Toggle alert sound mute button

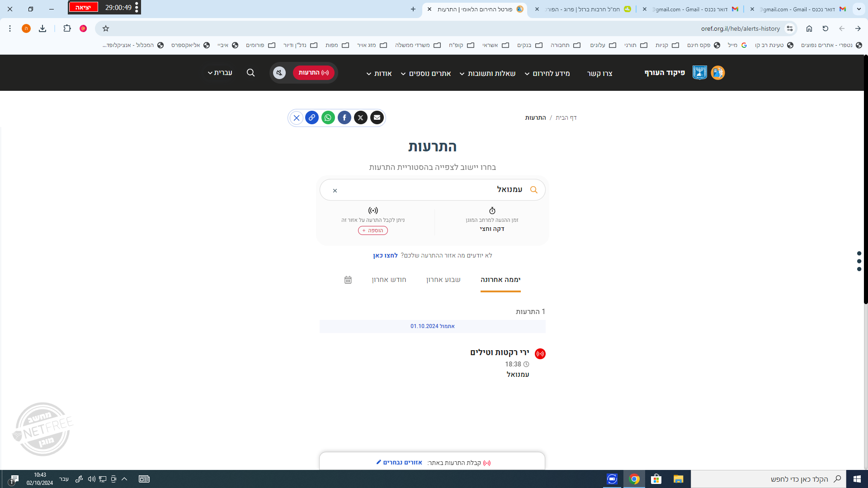click(x=279, y=73)
